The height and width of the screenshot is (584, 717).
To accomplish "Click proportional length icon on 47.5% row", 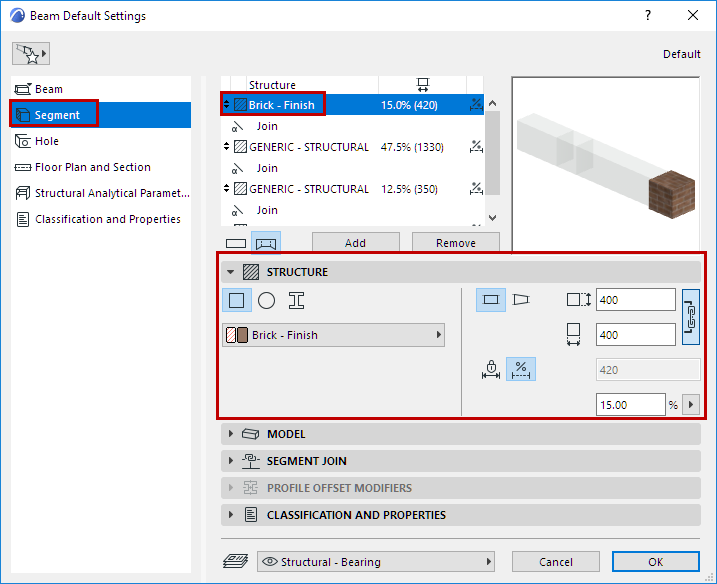I will coord(476,147).
